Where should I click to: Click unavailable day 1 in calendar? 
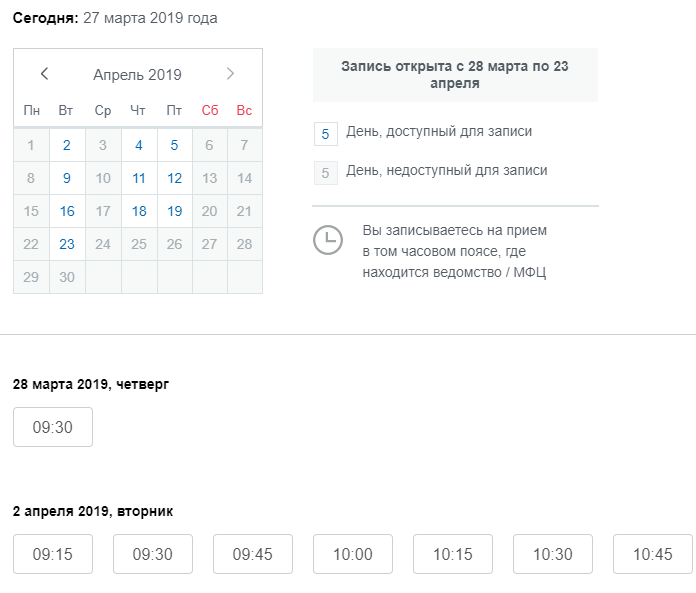pyautogui.click(x=31, y=145)
